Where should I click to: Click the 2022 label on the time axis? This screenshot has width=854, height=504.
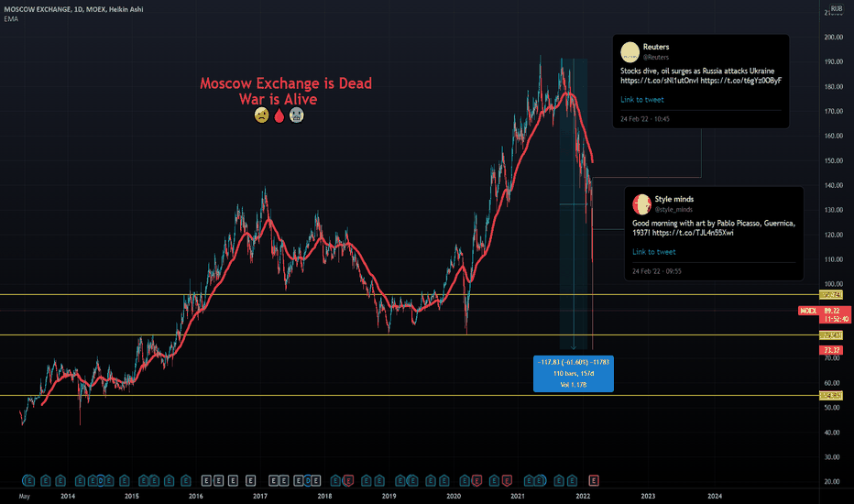(583, 496)
